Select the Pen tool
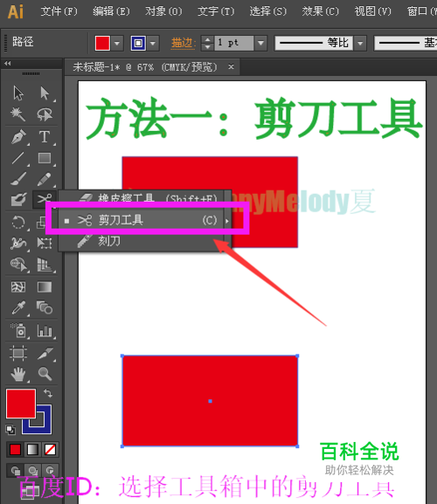Screen dimensions: 437x504 [x=18, y=137]
